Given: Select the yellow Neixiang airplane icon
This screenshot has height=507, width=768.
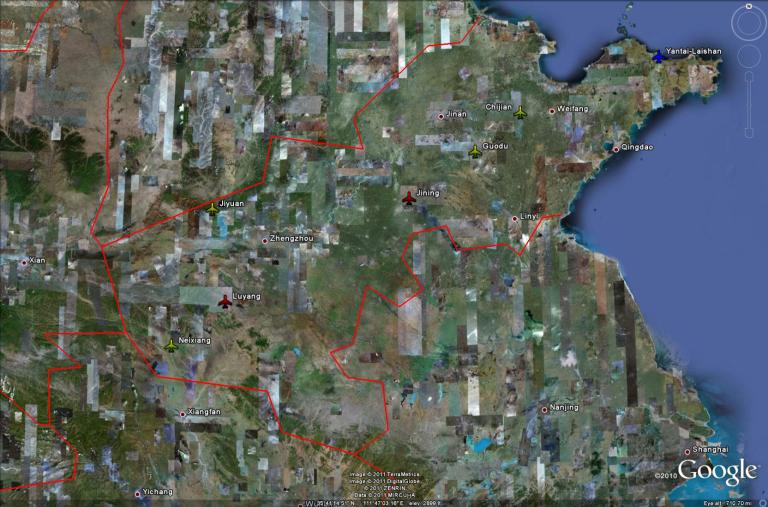Looking at the screenshot, I should pos(171,345).
